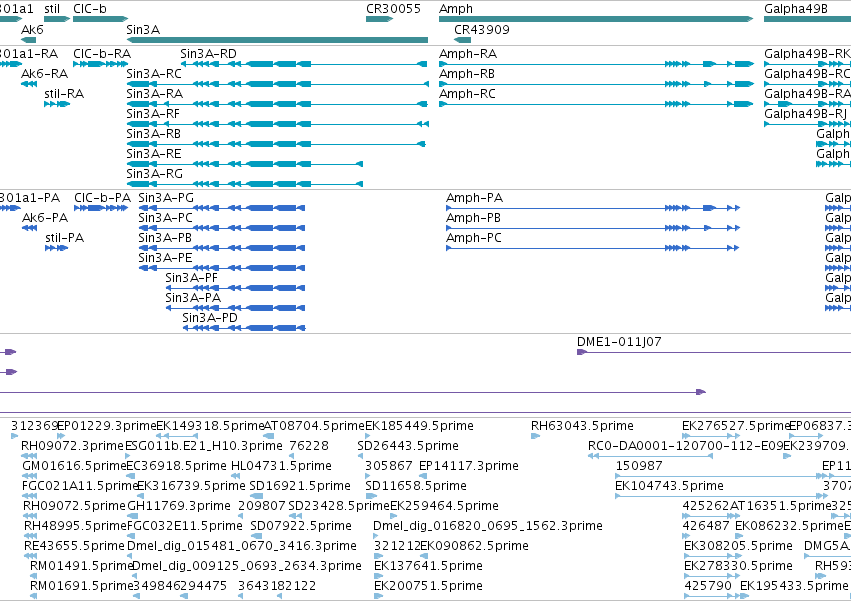
Task: Select the Sin3A-RD transcript label
Action: (208, 54)
